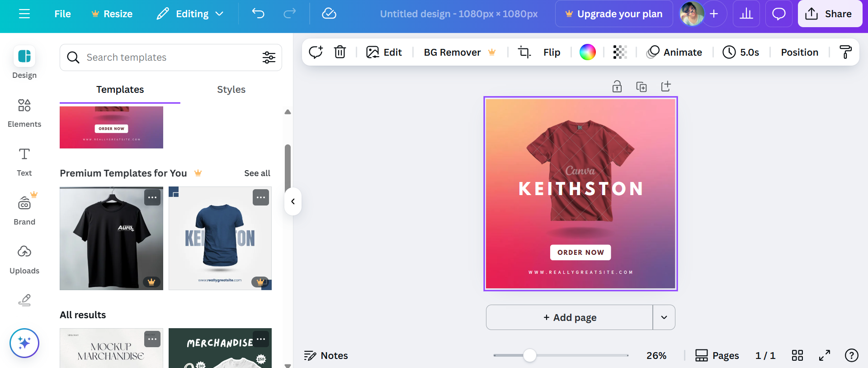Open the BG Remover tool
This screenshot has height=368, width=868.
460,52
